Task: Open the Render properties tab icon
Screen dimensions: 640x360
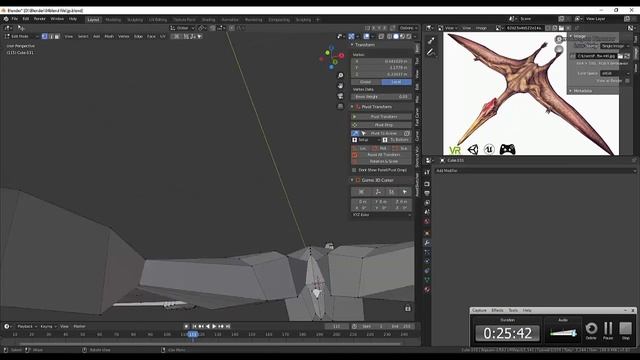Action: click(x=427, y=184)
